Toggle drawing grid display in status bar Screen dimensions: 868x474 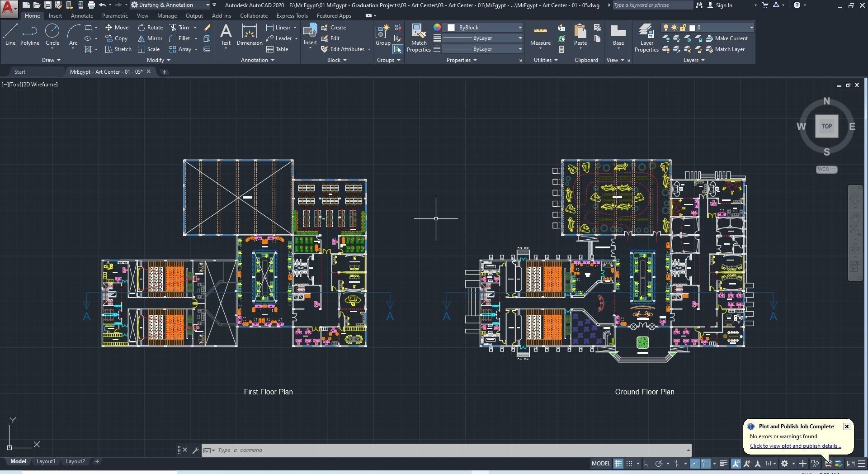click(618, 464)
